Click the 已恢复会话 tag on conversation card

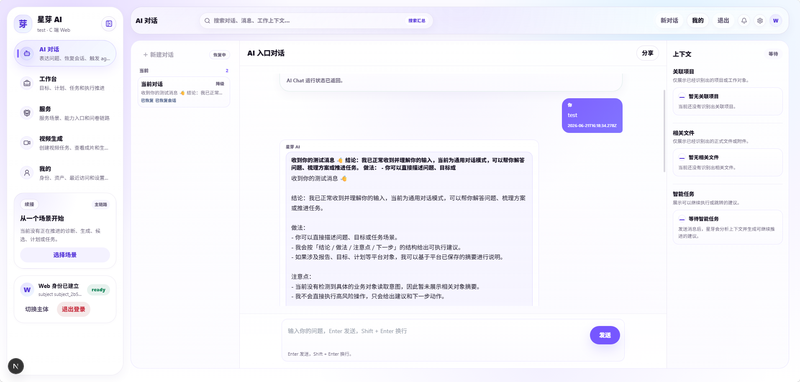pos(166,100)
